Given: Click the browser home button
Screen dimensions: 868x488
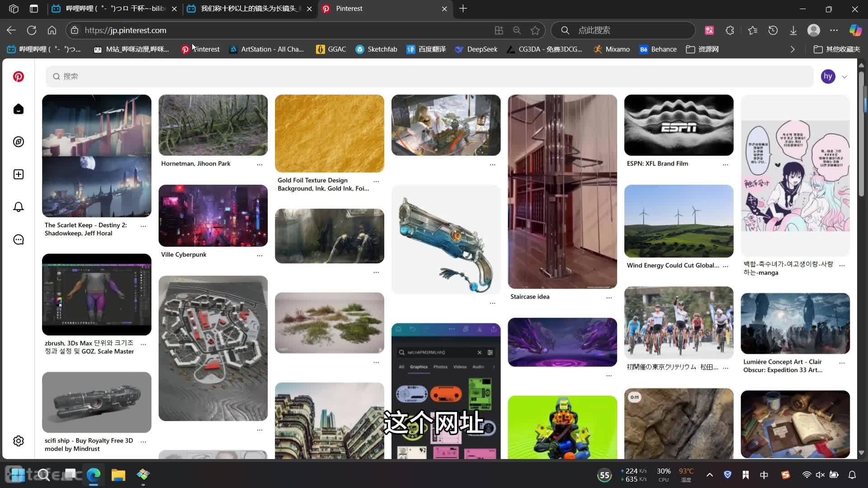Looking at the screenshot, I should [52, 30].
